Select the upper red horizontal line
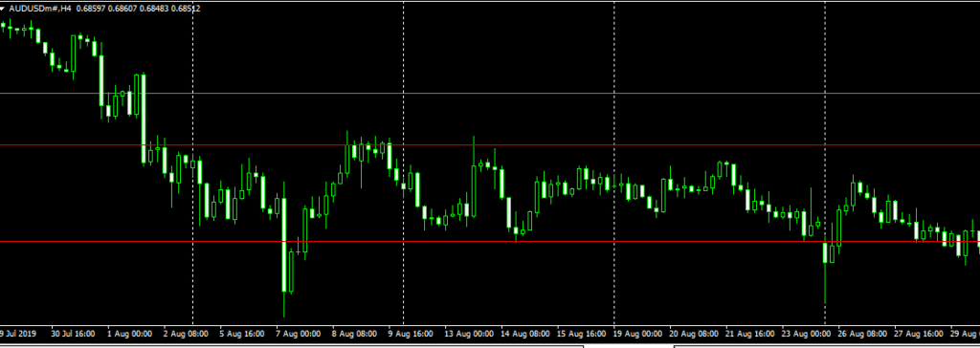Image resolution: width=980 pixels, height=348 pixels. point(490,145)
